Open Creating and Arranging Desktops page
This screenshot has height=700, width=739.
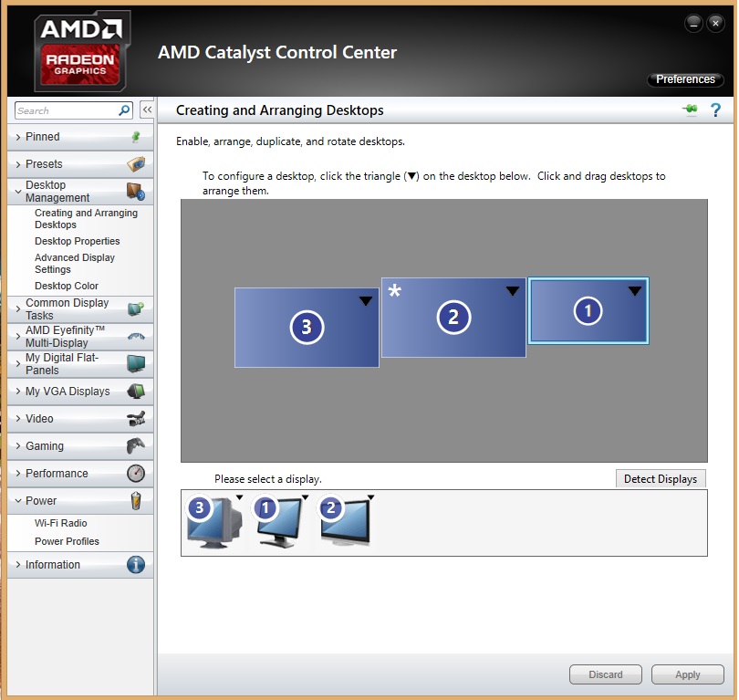pyautogui.click(x=86, y=219)
